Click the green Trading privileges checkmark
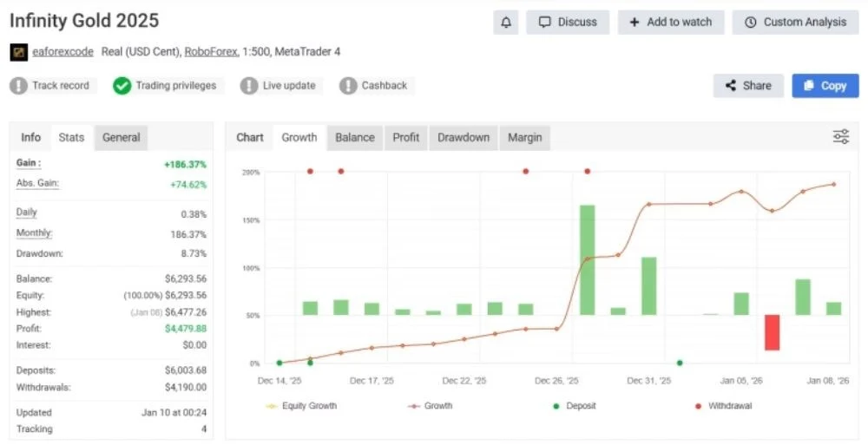 click(122, 86)
